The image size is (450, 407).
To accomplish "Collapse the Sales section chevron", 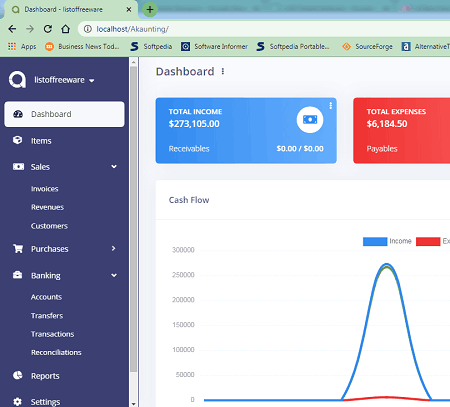I will click(114, 166).
